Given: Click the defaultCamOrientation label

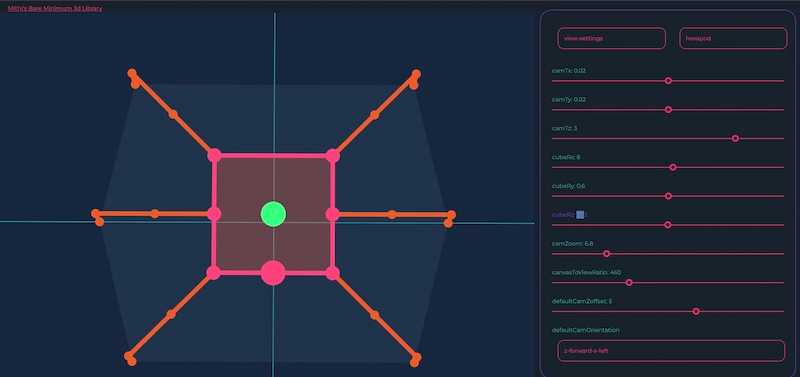Looking at the screenshot, I should click(x=585, y=330).
